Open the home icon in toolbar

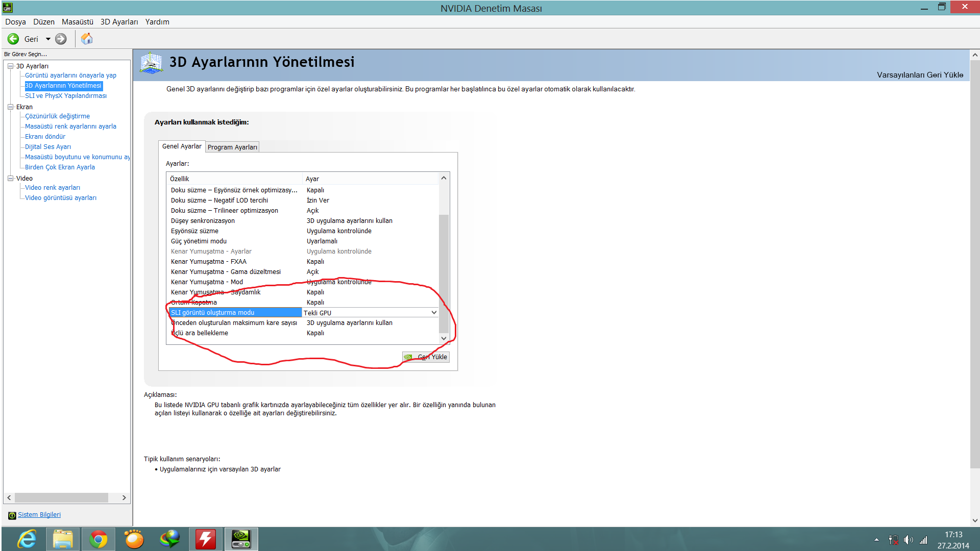pyautogui.click(x=87, y=39)
